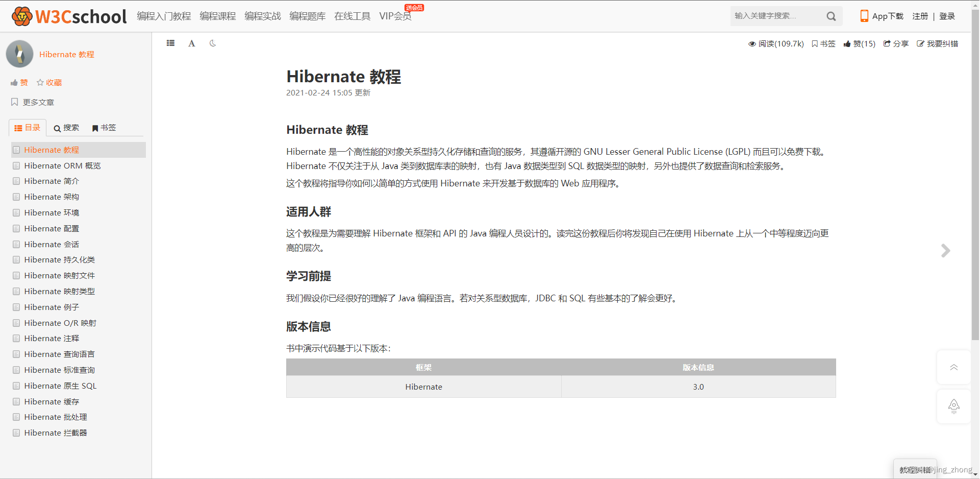Click the search magnifier icon
The width and height of the screenshot is (980, 479).
coord(831,16)
